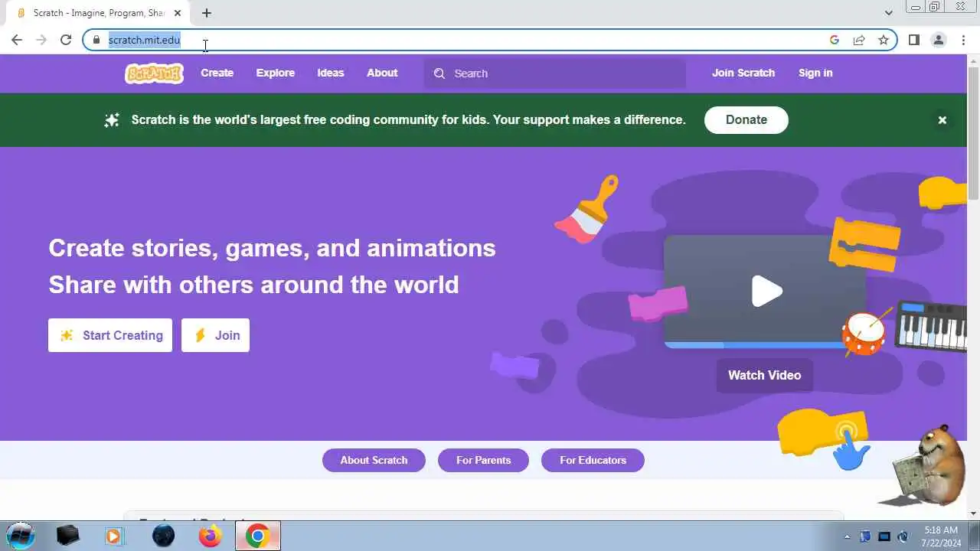This screenshot has width=980, height=551.
Task: Click the Start Creating button
Action: (x=110, y=335)
